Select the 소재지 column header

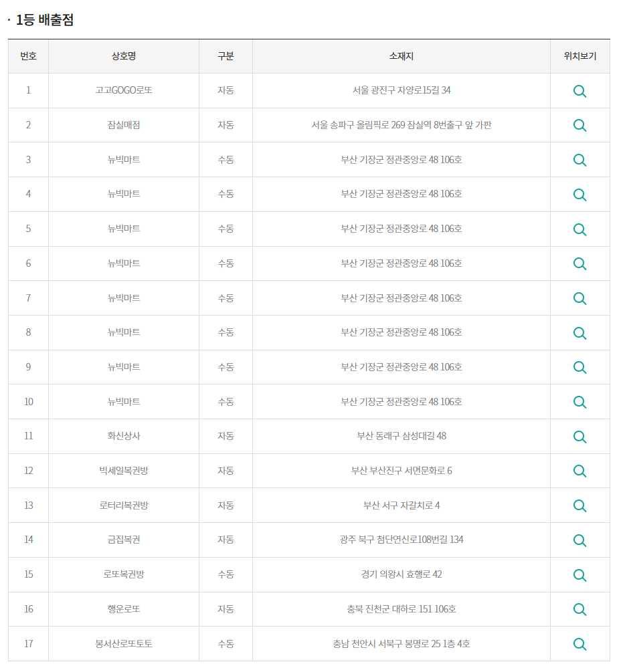click(401, 56)
